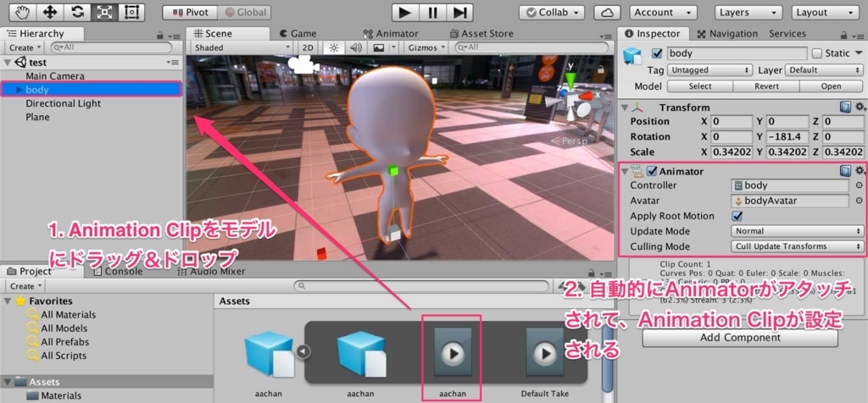
Task: Click Add Component button
Action: pos(740,337)
